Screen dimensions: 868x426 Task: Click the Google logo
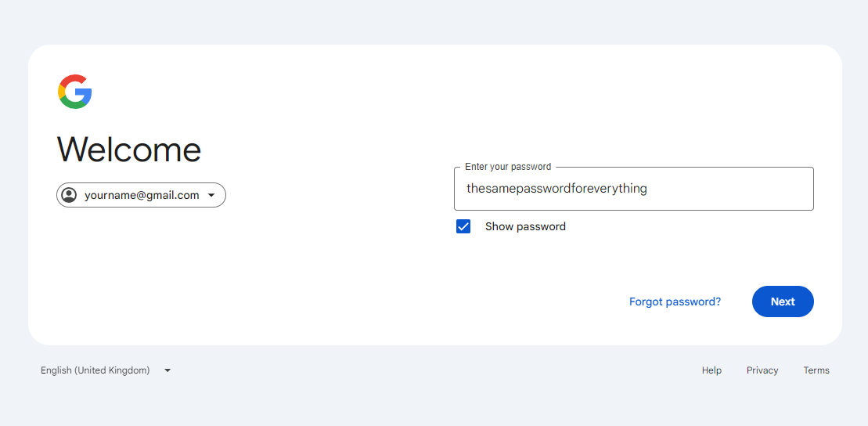pyautogui.click(x=75, y=92)
